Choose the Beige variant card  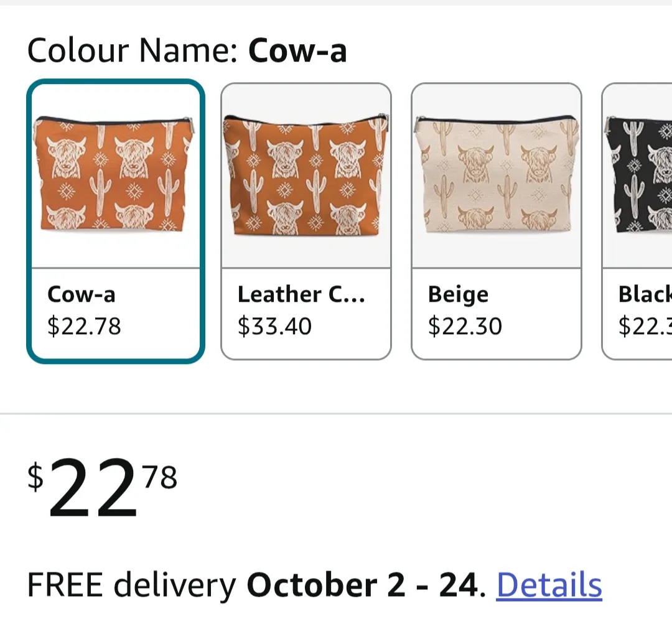496,218
